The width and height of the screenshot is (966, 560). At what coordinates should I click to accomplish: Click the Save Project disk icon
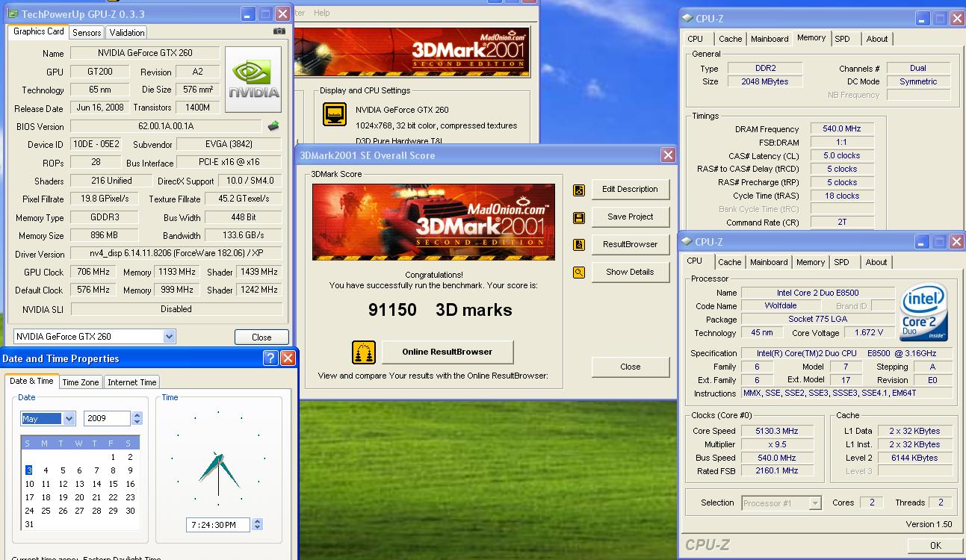click(x=579, y=217)
